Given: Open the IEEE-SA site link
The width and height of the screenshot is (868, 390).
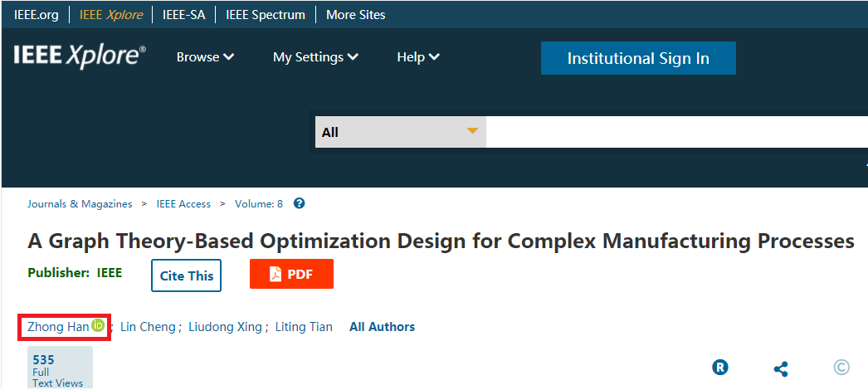Looking at the screenshot, I should click(x=183, y=15).
